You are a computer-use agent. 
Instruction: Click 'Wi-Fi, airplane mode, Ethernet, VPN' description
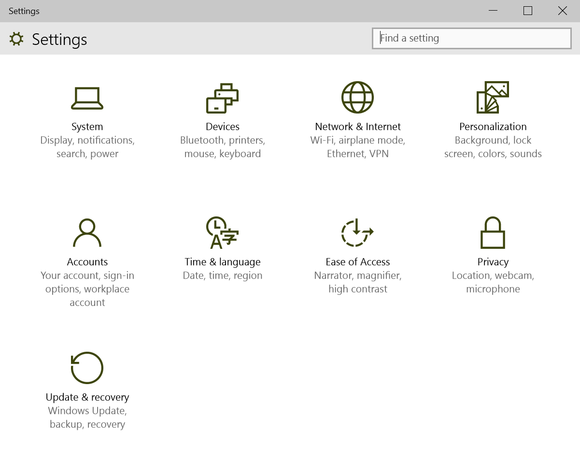tap(358, 147)
